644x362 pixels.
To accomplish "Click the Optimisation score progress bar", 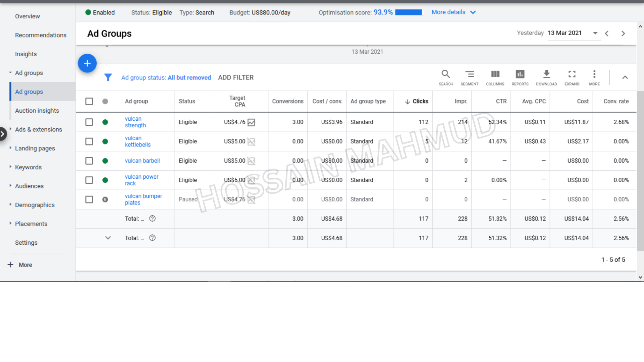I will (409, 12).
